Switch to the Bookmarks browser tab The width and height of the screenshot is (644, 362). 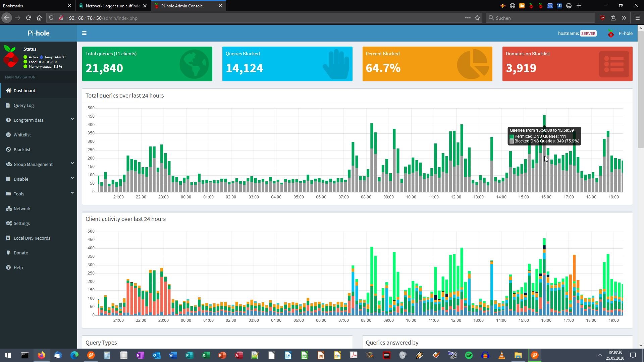37,6
